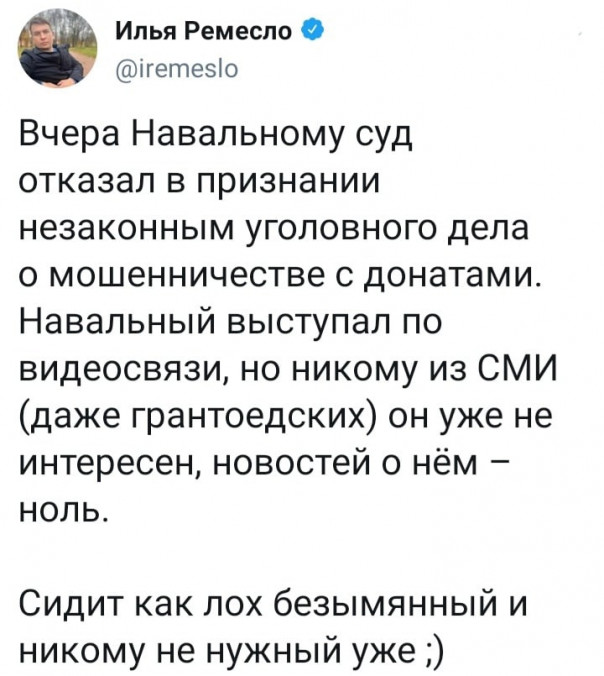Image resolution: width=604 pixels, height=676 pixels.
Task: Click the word "ноль" ending first paragraph
Action: tap(62, 504)
